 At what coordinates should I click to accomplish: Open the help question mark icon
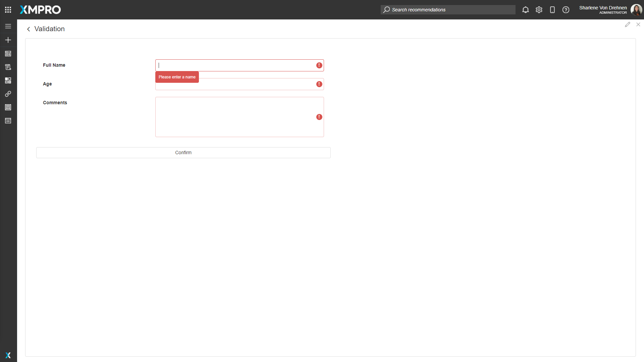click(566, 10)
